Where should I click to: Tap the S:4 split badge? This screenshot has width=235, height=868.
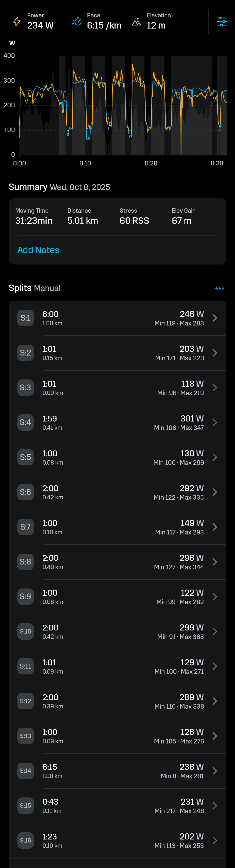(26, 422)
